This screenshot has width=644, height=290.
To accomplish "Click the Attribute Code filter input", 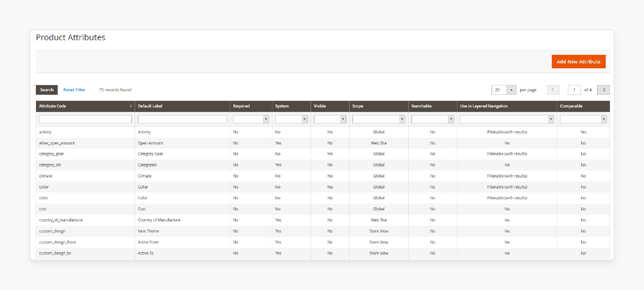I will click(85, 119).
